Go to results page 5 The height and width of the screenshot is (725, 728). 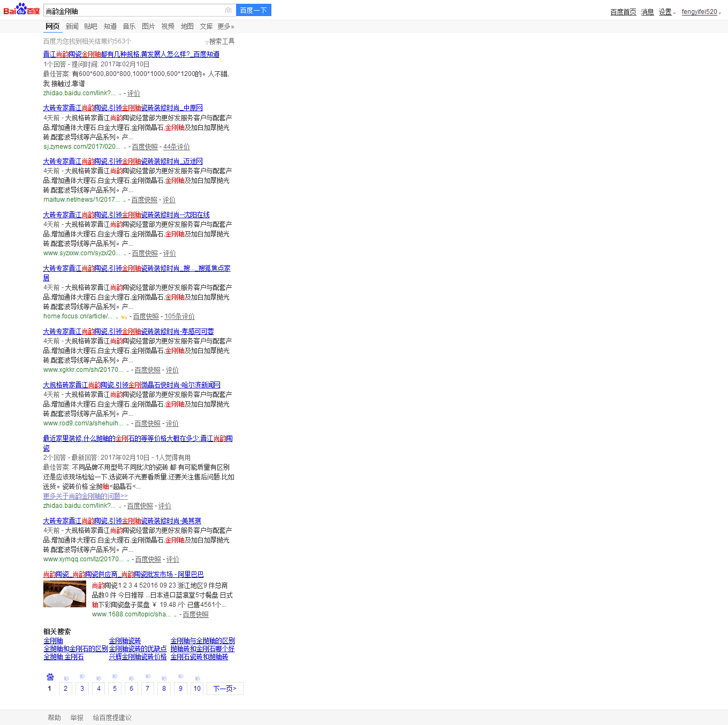pyautogui.click(x=115, y=689)
